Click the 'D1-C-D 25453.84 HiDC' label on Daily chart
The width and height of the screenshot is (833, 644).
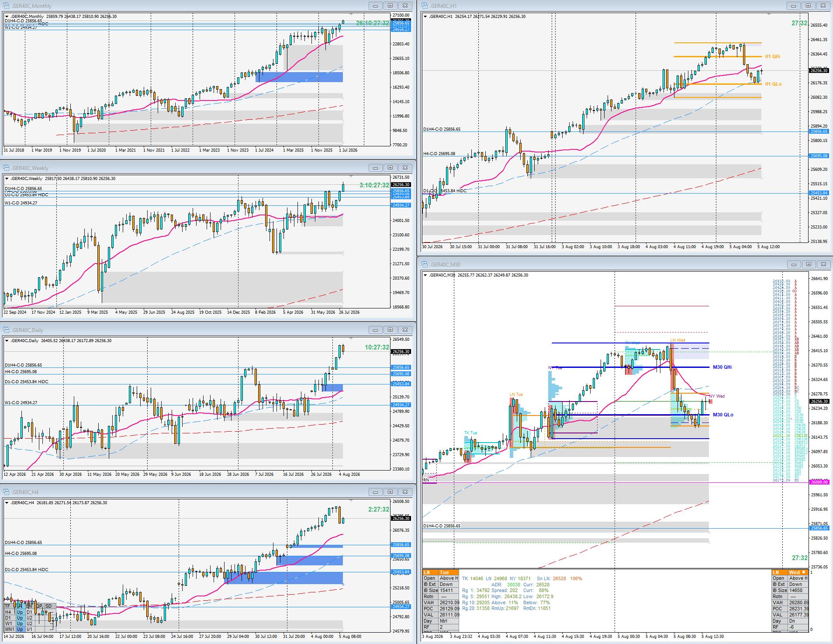tap(27, 382)
